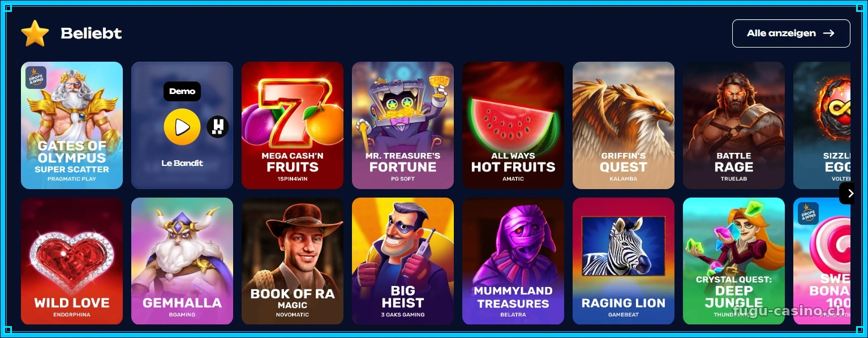Open the Alle anzeigen button
Image resolution: width=868 pixels, height=338 pixels.
791,33
